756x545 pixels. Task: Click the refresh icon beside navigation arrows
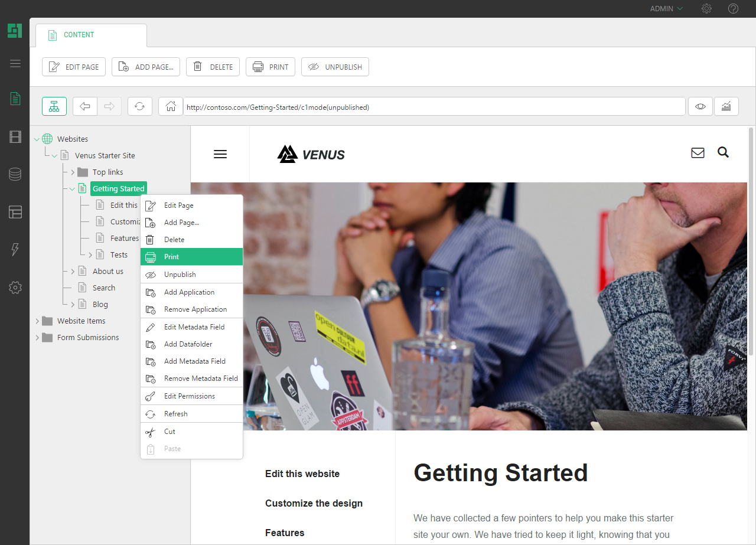tap(139, 106)
